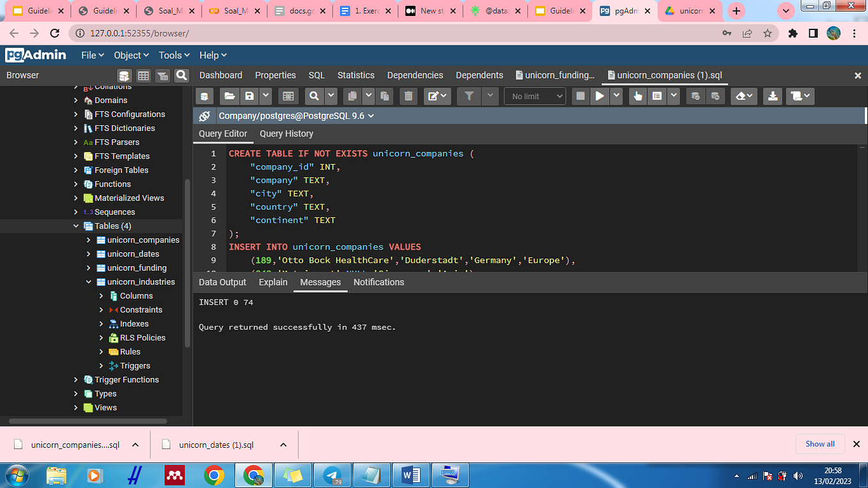Click the Word icon in taskbar

(411, 475)
